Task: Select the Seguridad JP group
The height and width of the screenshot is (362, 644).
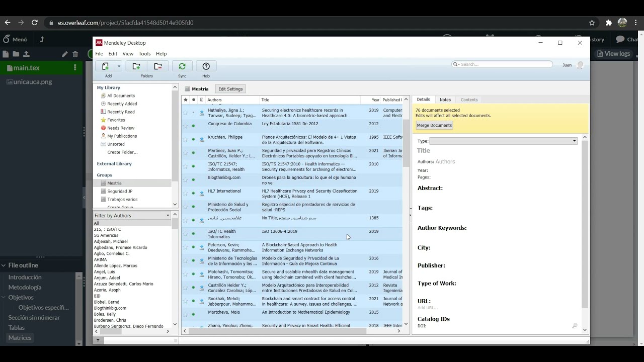Action: 120,191
